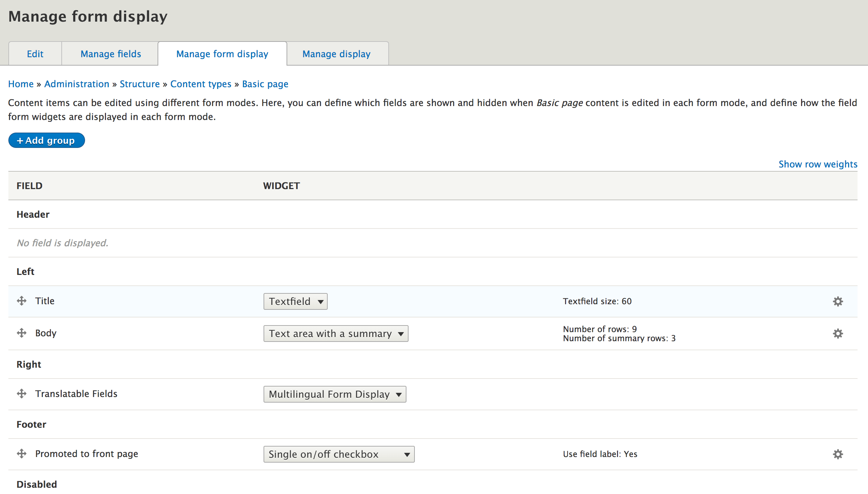Click the drag handle for Title row
Viewport: 868px width, 494px height.
point(22,301)
